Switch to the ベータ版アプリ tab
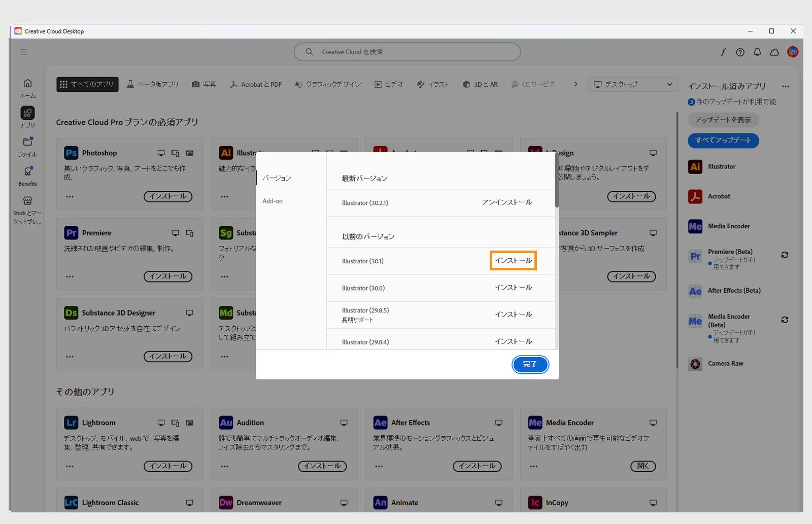Viewport: 812px width, 524px height. click(x=153, y=84)
